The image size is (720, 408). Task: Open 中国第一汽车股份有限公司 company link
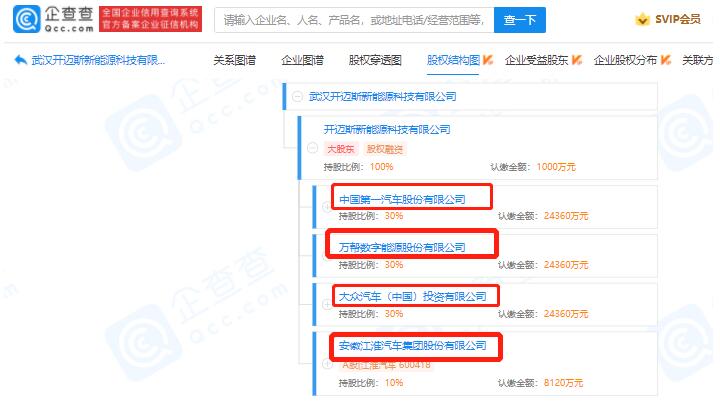pyautogui.click(x=402, y=200)
